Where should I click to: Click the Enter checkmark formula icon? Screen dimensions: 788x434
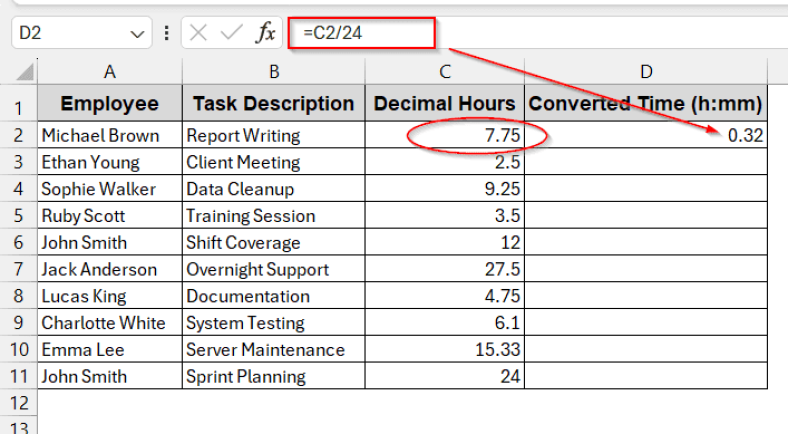(231, 33)
